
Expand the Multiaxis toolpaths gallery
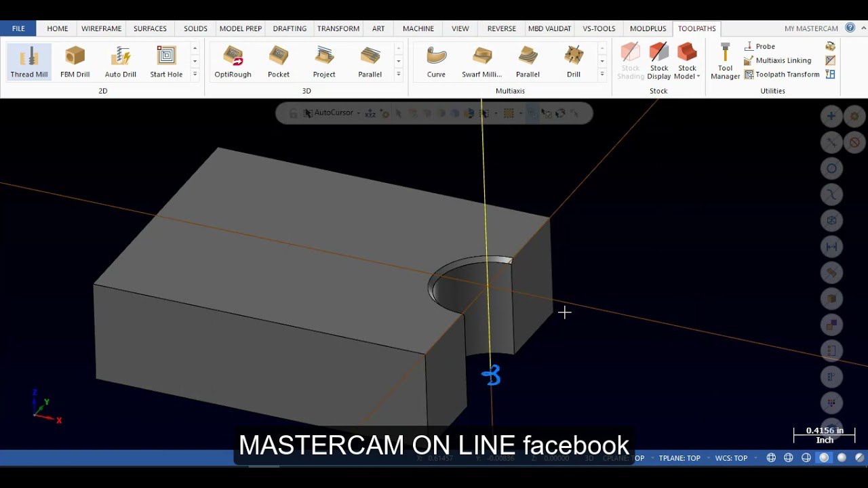point(601,75)
